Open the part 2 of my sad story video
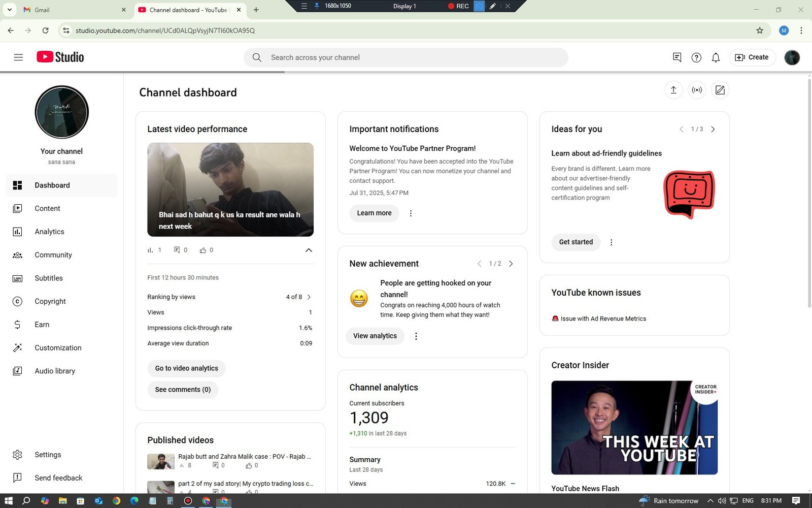This screenshot has width=812, height=508. pos(246,484)
